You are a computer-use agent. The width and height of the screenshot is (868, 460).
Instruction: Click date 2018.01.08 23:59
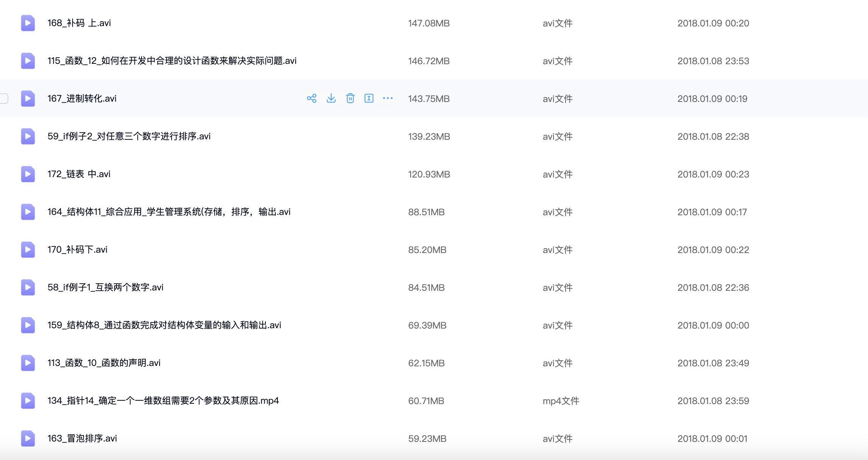[x=713, y=401]
